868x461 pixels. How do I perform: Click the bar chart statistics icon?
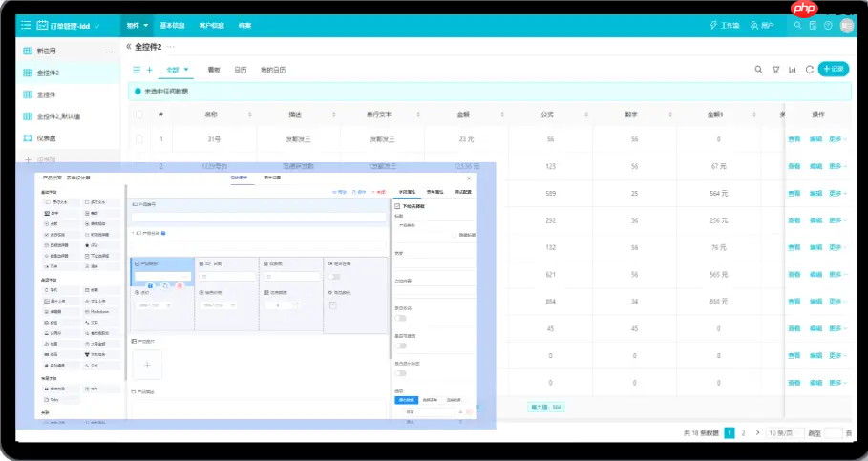click(793, 70)
